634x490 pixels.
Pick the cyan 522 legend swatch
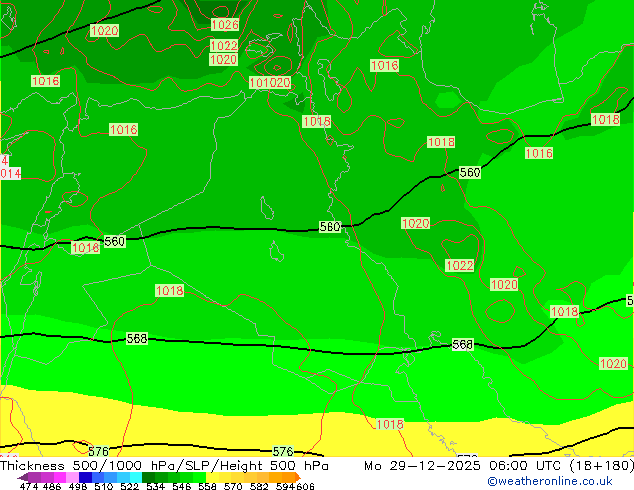[x=135, y=477]
